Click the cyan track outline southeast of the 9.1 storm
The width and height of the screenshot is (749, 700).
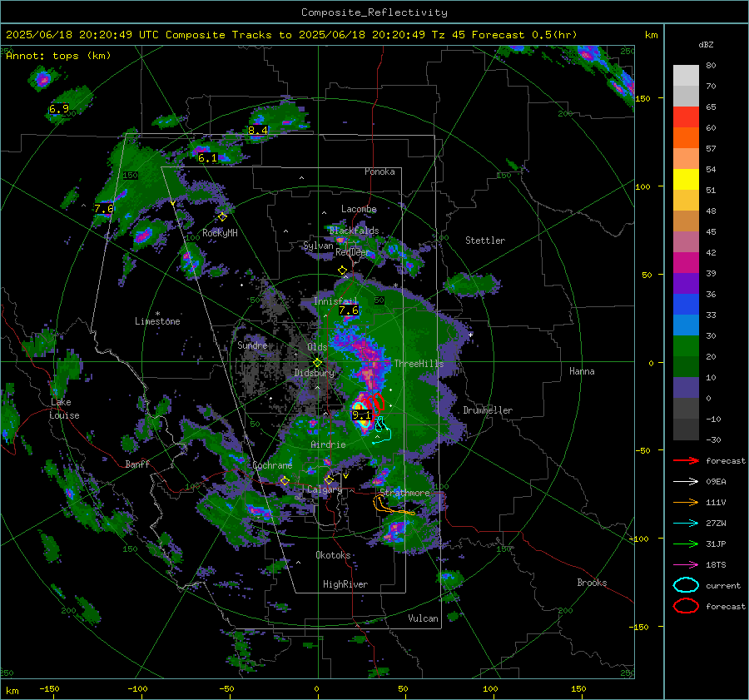[383, 430]
